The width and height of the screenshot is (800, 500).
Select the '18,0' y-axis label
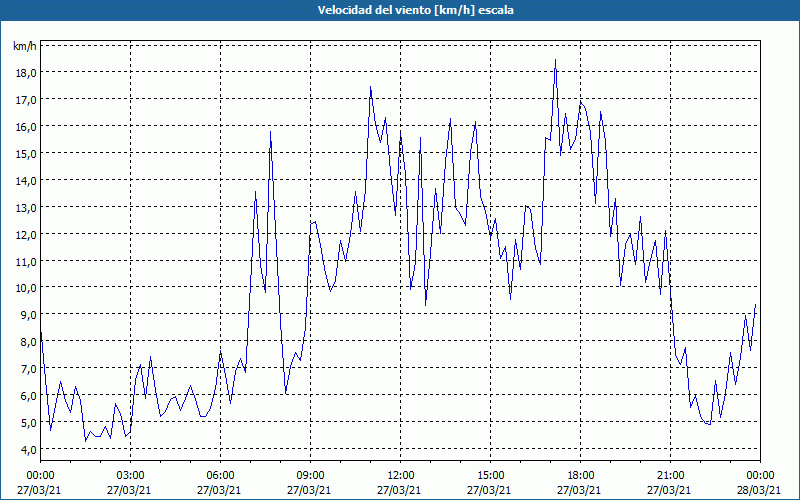26,73
